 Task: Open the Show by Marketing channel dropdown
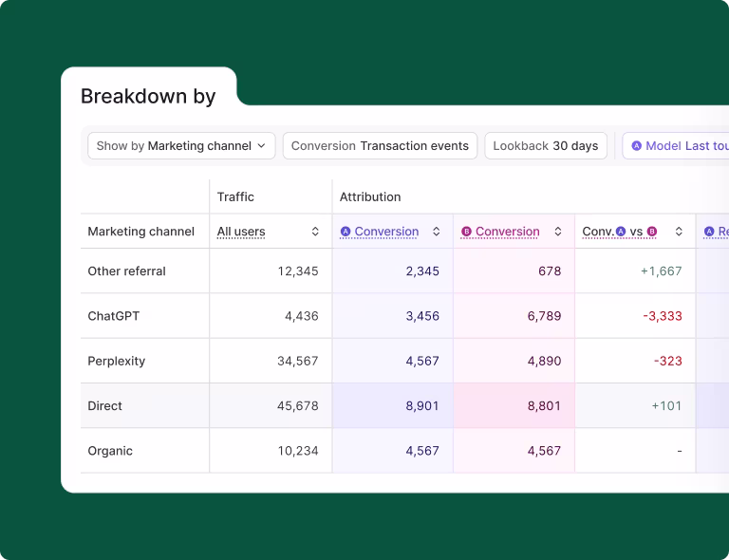[181, 146]
